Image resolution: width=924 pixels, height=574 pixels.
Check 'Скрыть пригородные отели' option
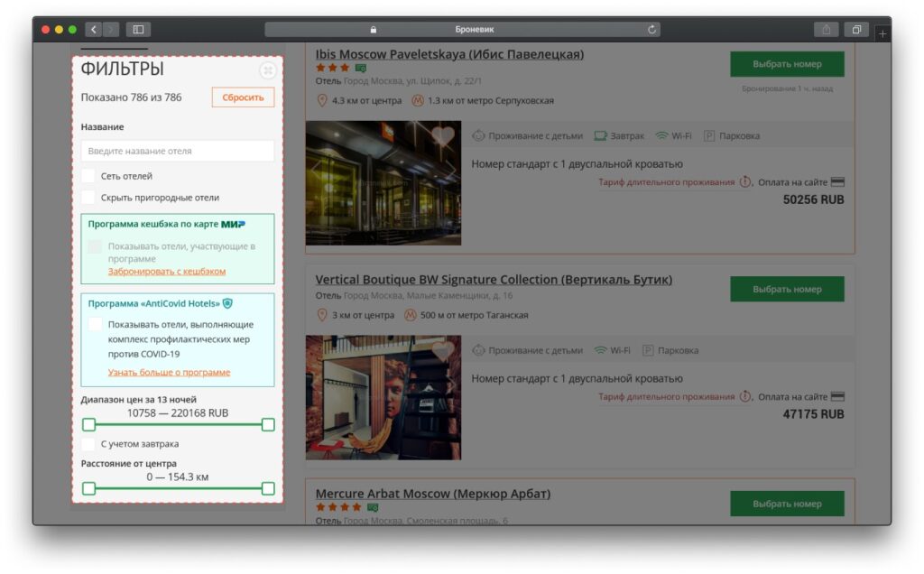[x=88, y=197]
